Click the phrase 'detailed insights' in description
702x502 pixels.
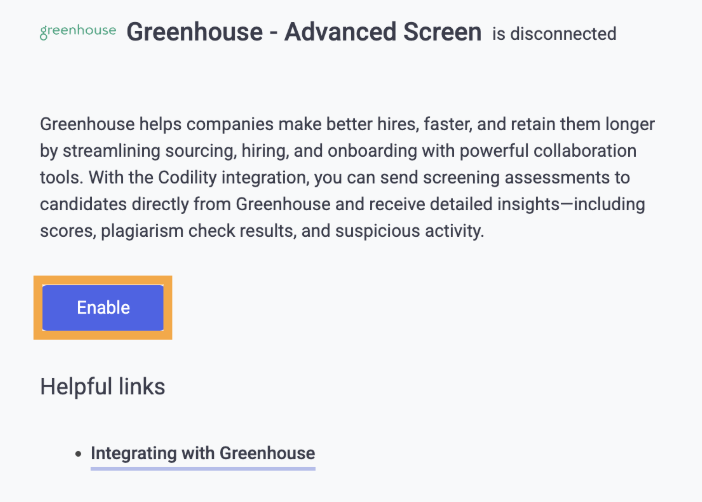click(495, 204)
